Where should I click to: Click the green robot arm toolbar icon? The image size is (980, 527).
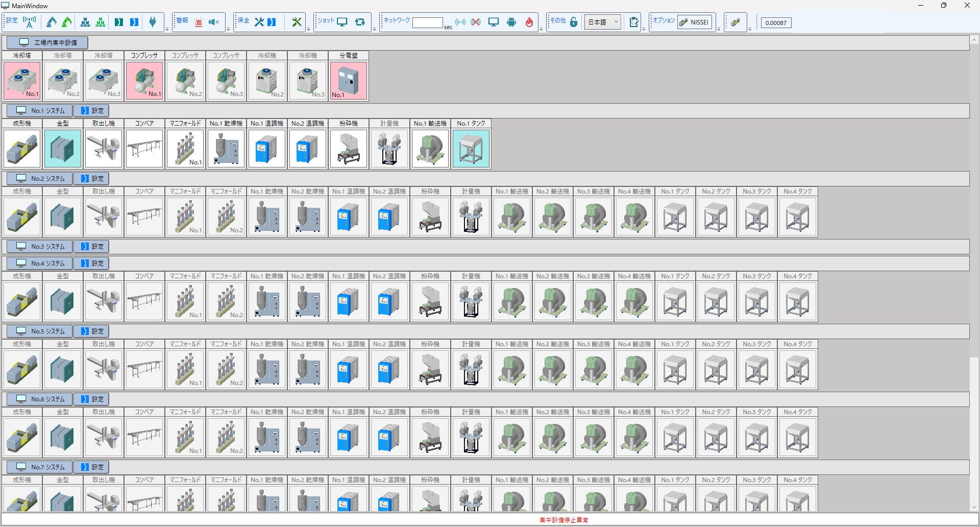click(x=67, y=22)
